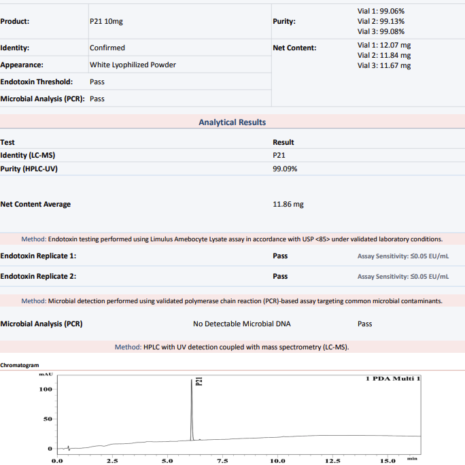465x465 pixels.
Task: Click the 11.86 mg net content average
Action: tap(288, 204)
